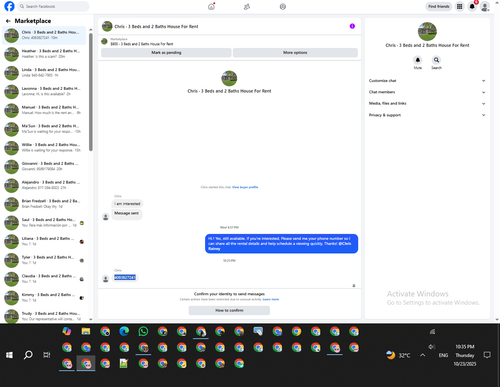The width and height of the screenshot is (500, 387).
Task: Click the conversation list scrollbar thumb
Action: coord(91,92)
